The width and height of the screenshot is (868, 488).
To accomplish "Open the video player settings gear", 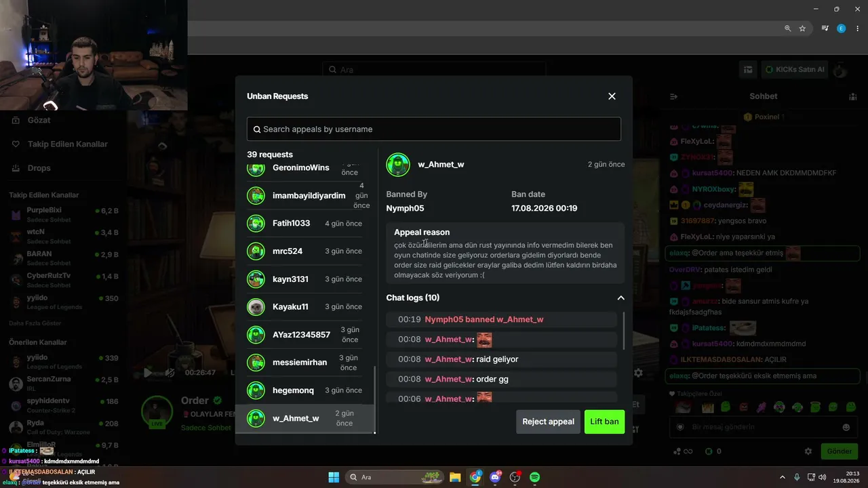I will coord(638,373).
